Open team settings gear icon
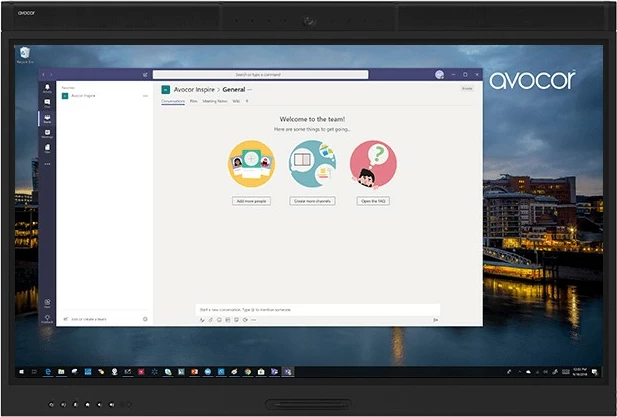 click(x=145, y=319)
